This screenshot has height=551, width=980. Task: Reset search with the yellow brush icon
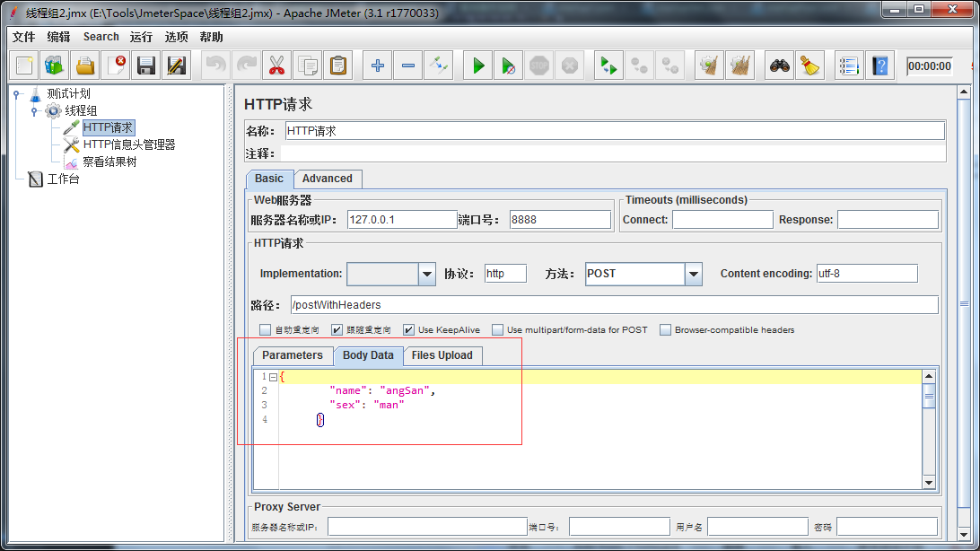810,66
